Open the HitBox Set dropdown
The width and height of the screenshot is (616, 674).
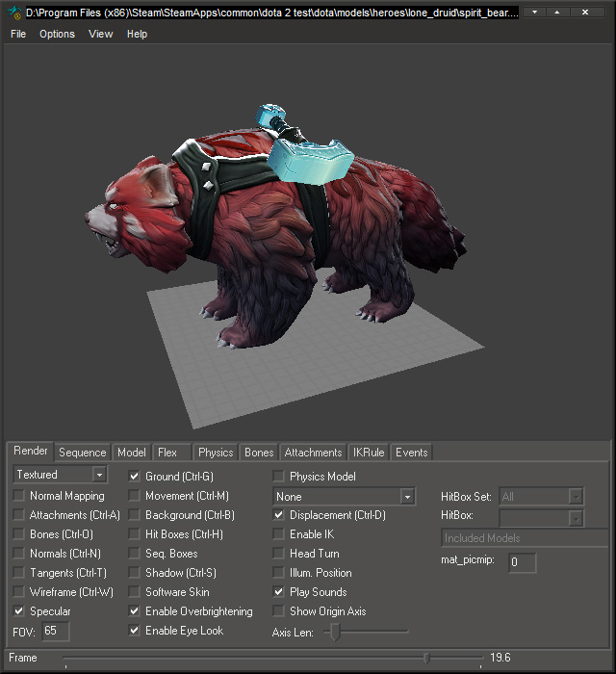point(541,497)
